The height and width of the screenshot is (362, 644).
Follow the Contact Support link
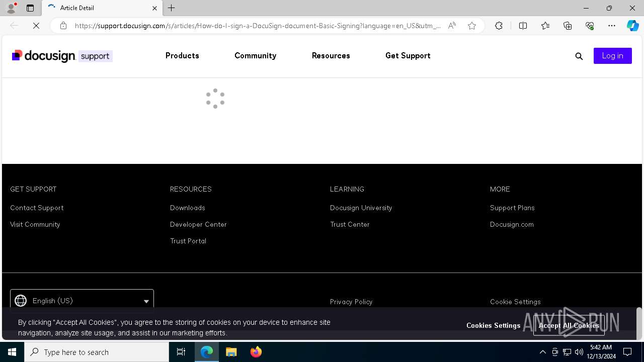click(x=37, y=208)
